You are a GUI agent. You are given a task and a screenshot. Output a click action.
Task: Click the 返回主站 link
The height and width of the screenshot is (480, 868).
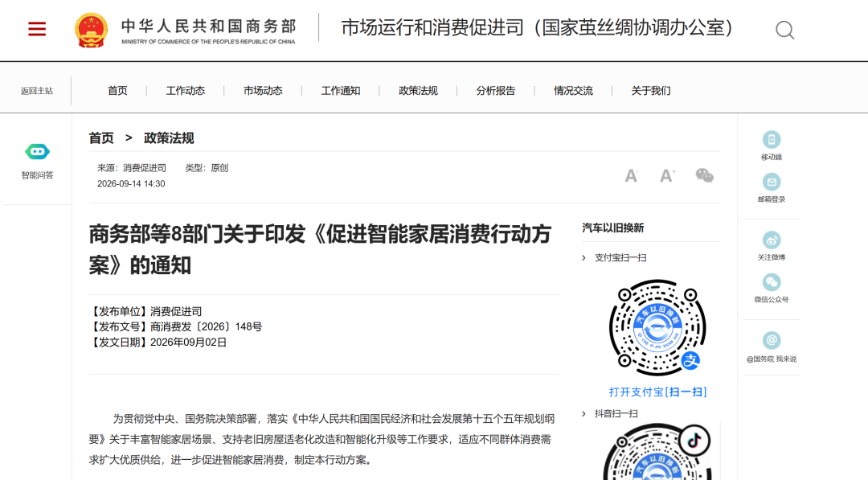tap(37, 91)
